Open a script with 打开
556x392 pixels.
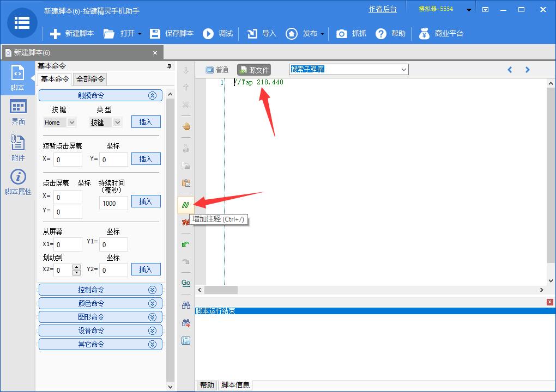click(119, 34)
